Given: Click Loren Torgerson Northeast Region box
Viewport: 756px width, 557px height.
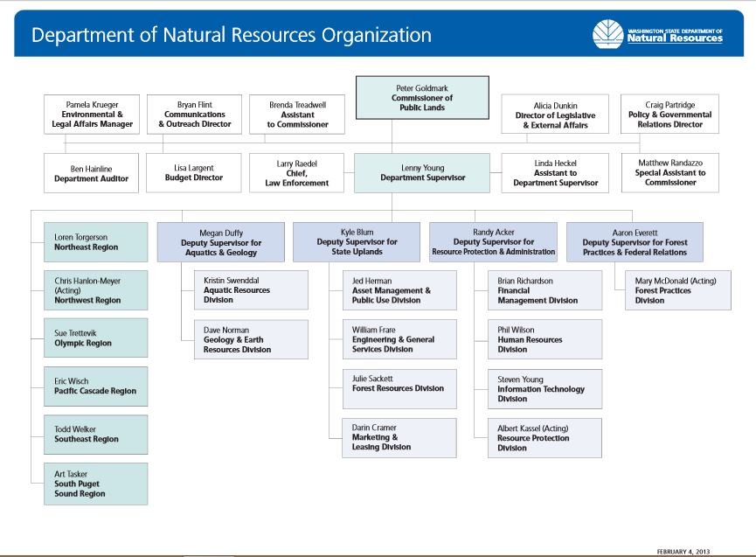Looking at the screenshot, I should coord(95,242).
